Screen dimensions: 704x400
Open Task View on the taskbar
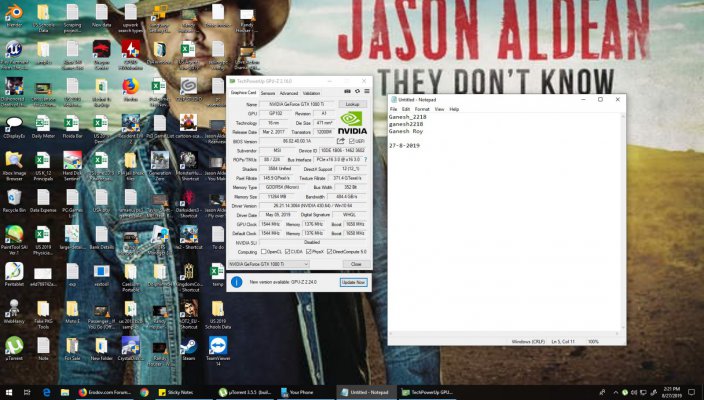coord(27,392)
